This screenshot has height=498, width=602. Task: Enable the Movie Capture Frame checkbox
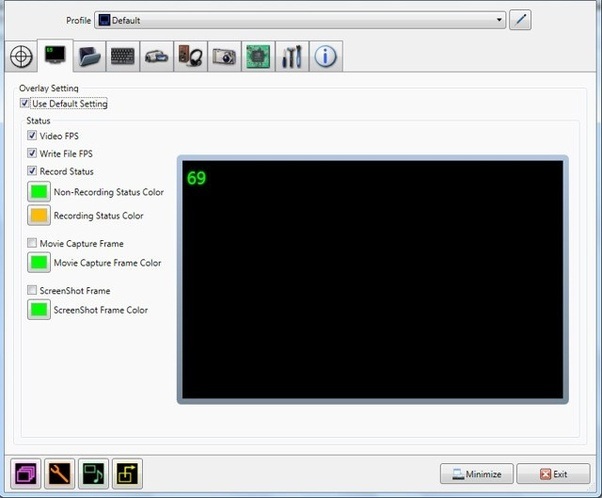coord(32,243)
